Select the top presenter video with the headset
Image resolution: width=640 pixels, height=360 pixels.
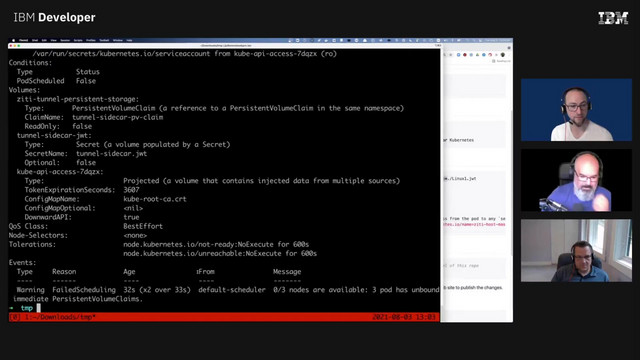tap(576, 110)
